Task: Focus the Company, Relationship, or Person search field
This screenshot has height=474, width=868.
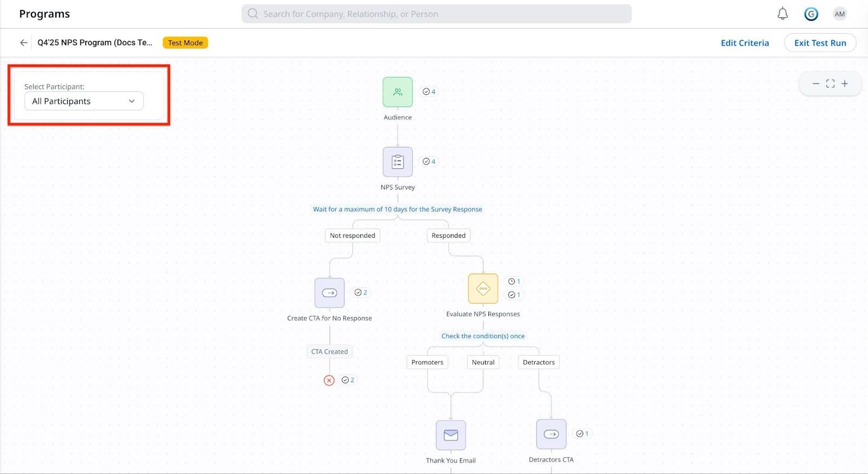Action: pyautogui.click(x=436, y=14)
